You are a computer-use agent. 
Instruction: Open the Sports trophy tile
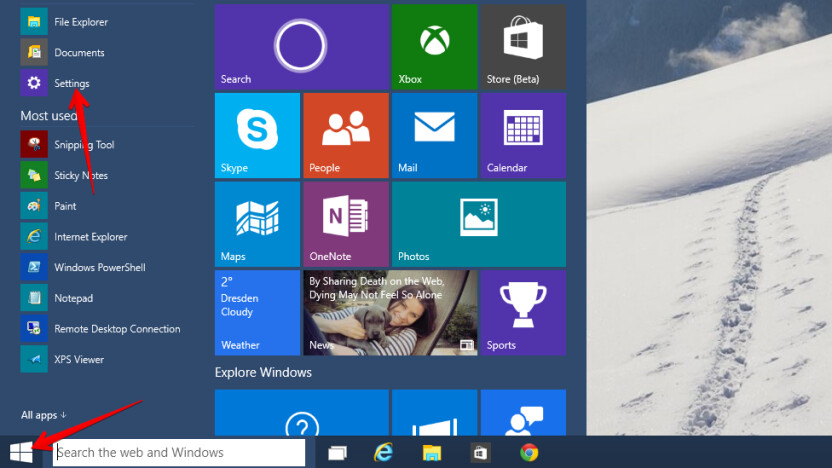coord(523,313)
